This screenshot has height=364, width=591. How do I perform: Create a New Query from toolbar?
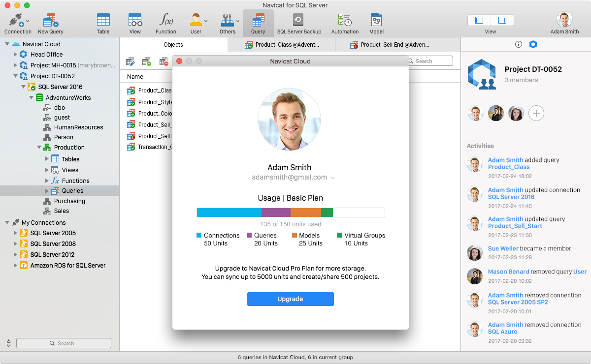coord(51,24)
